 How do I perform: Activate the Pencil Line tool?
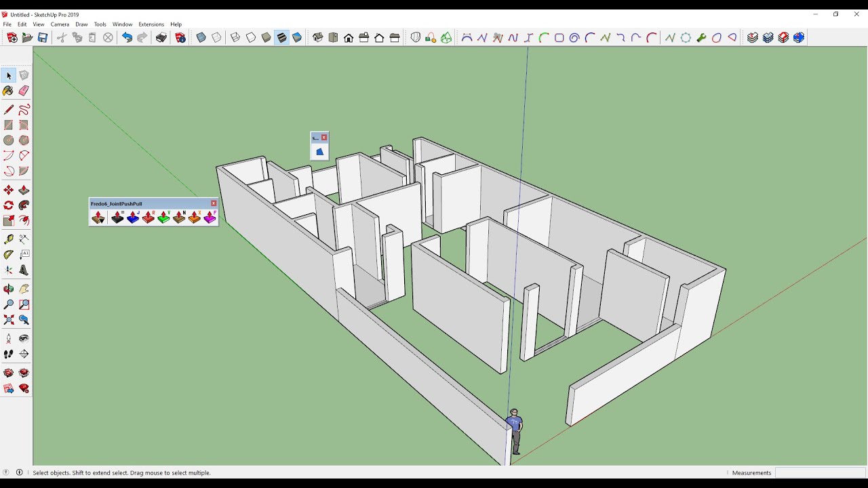8,110
